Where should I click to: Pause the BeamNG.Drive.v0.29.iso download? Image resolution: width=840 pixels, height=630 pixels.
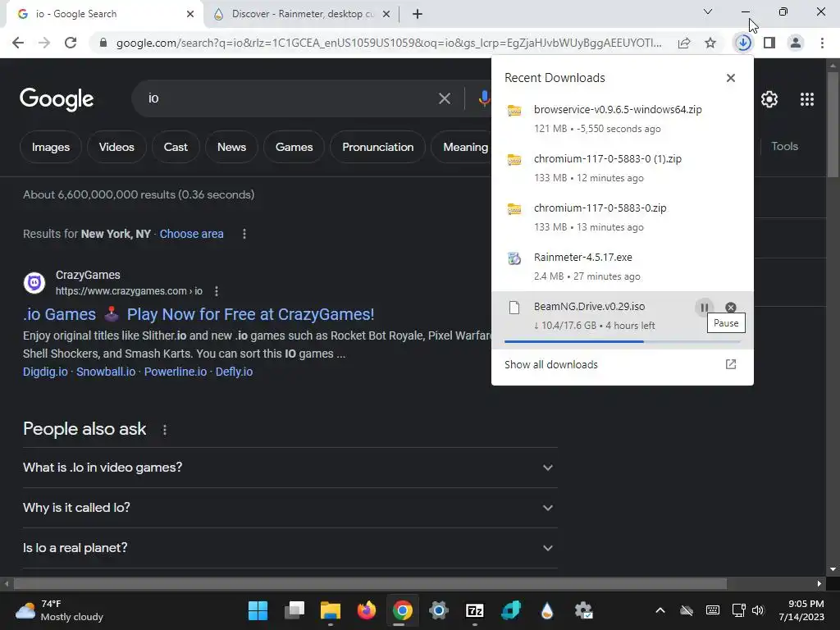coord(704,308)
